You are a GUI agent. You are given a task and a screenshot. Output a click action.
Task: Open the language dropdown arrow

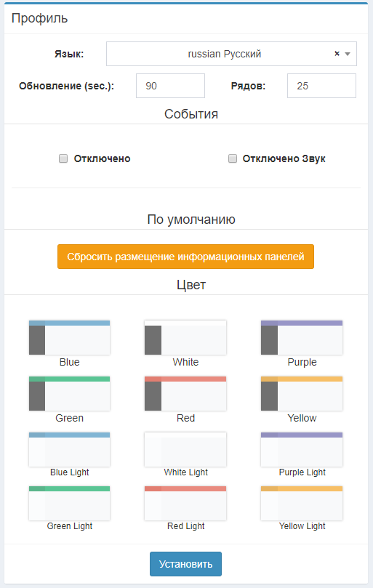click(x=348, y=54)
